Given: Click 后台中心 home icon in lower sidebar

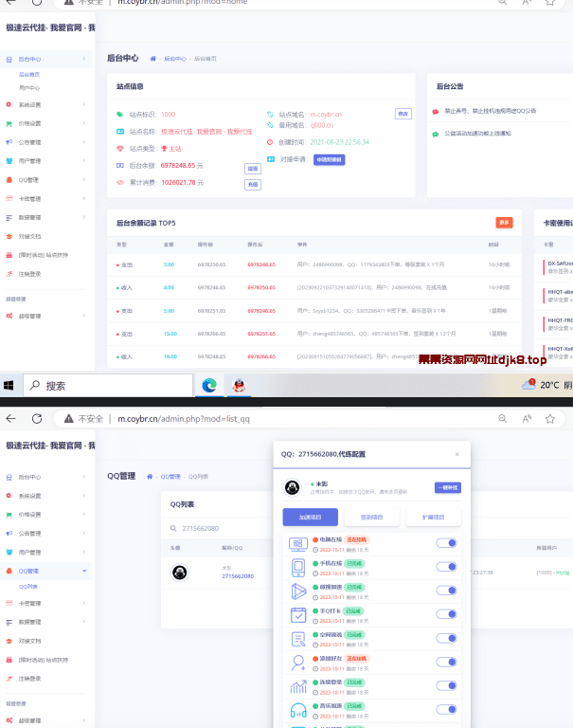Looking at the screenshot, I should 9,478.
